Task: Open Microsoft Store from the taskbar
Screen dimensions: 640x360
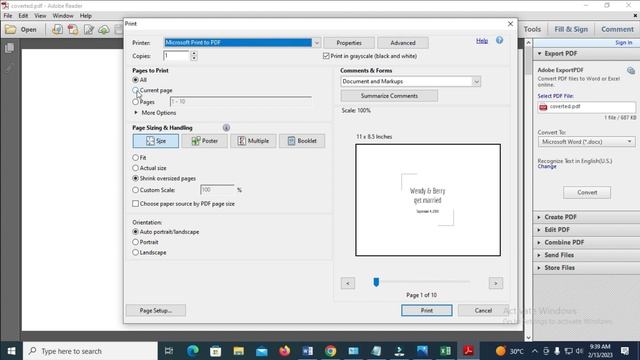Action: [216, 351]
